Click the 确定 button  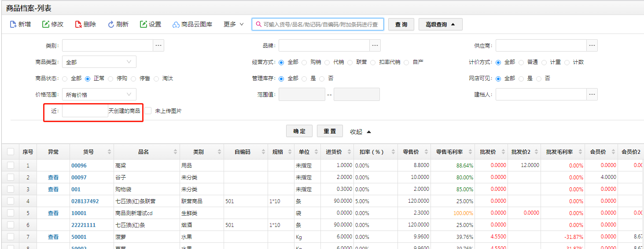pyautogui.click(x=299, y=131)
